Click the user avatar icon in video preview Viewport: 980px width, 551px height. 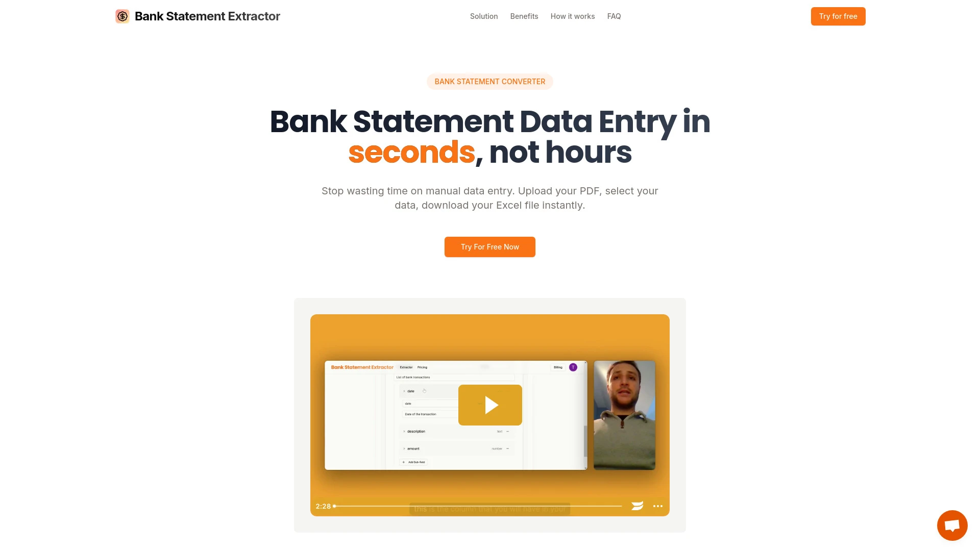pyautogui.click(x=573, y=367)
